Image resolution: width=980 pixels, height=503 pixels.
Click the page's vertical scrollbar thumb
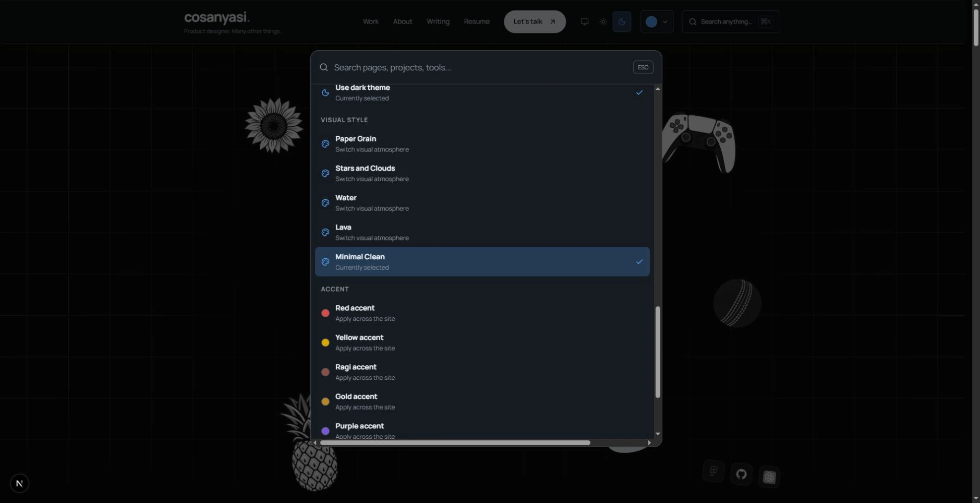(976, 28)
